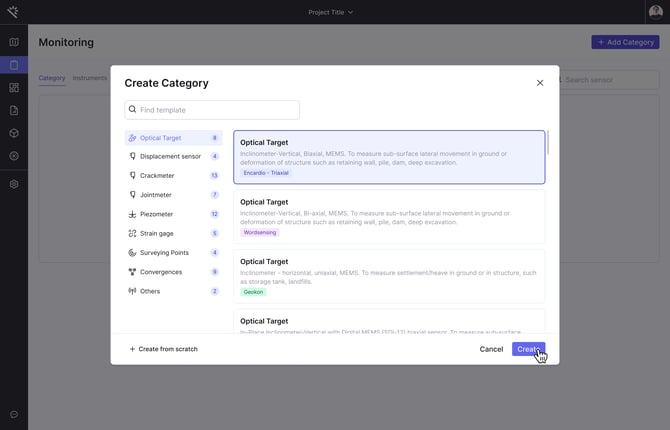The image size is (670, 430).
Task: Click the Encardio - Triaxial tag
Action: coord(266,173)
